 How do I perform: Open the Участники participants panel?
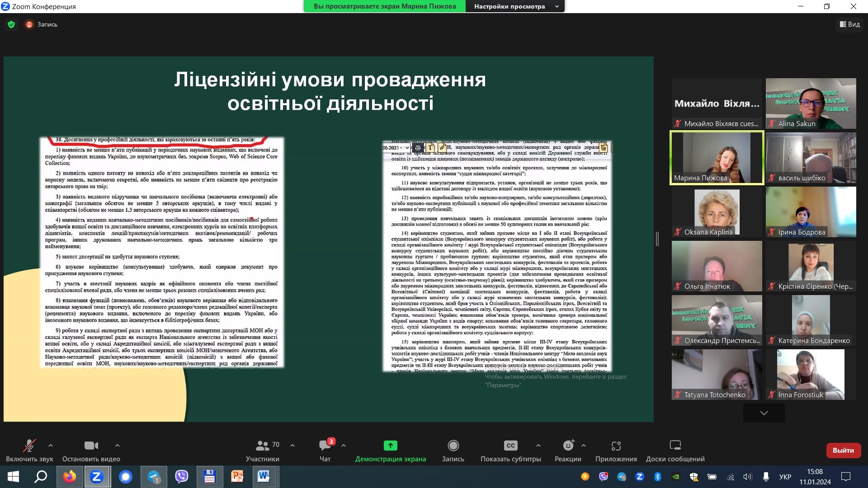(263, 450)
